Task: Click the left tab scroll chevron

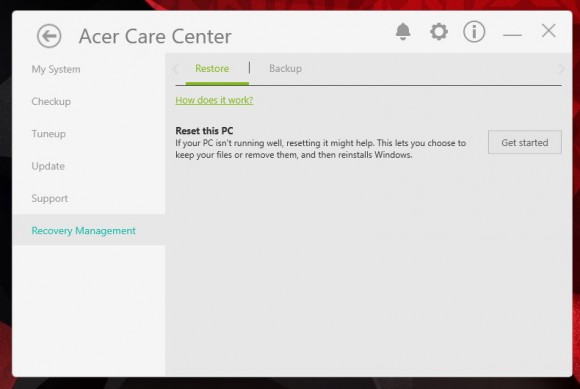Action: coord(176,69)
